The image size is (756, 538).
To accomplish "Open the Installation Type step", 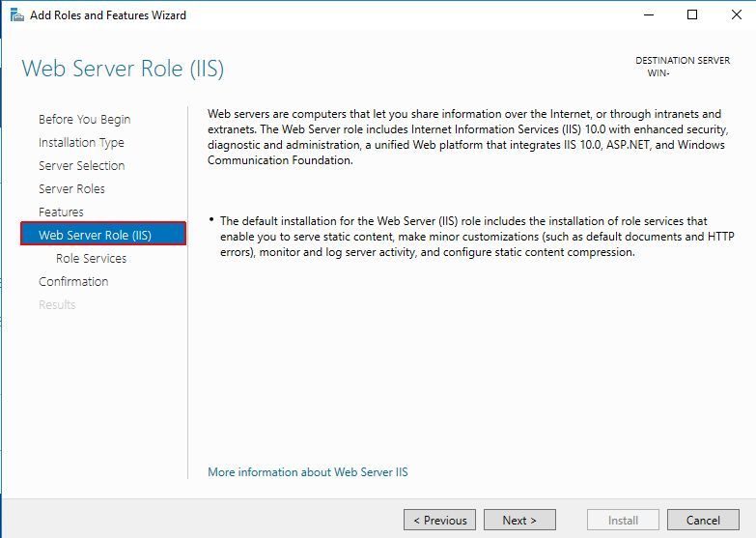I will point(81,143).
